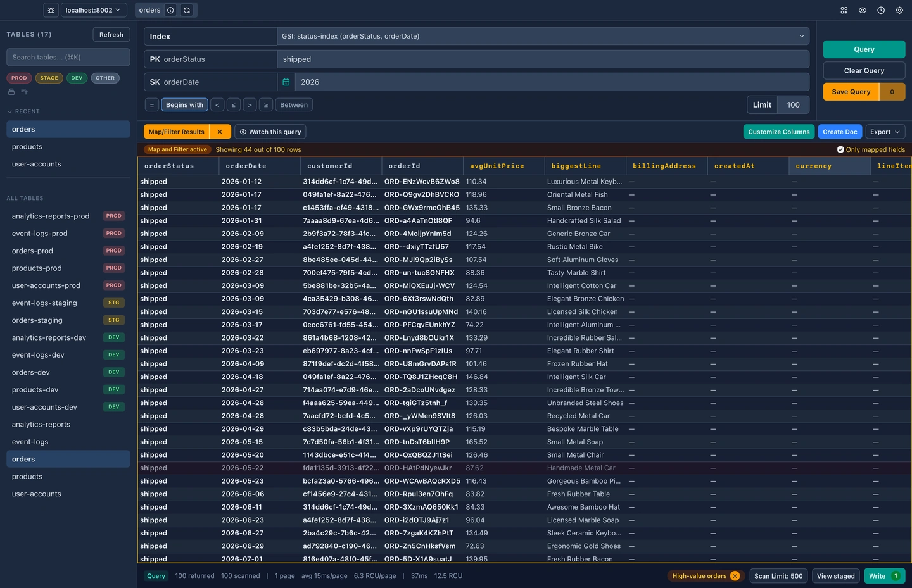Open View staged changes

coord(835,576)
